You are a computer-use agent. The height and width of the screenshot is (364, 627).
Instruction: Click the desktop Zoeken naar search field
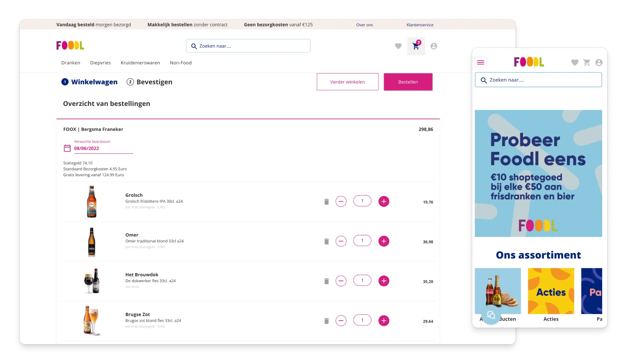click(248, 46)
